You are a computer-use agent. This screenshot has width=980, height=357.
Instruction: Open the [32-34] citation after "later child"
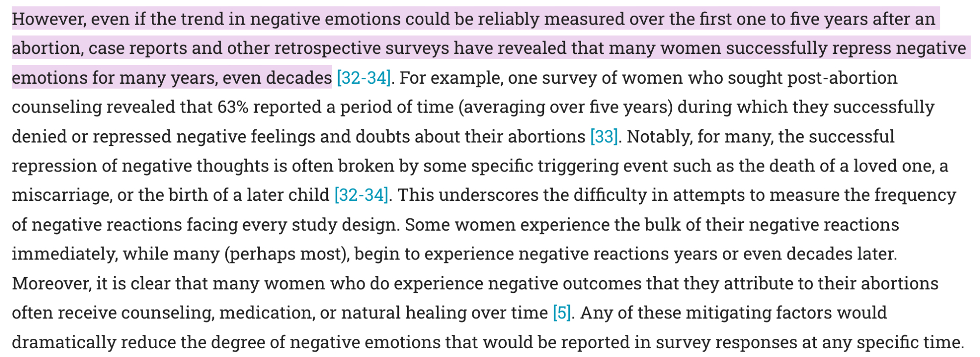pos(361,195)
